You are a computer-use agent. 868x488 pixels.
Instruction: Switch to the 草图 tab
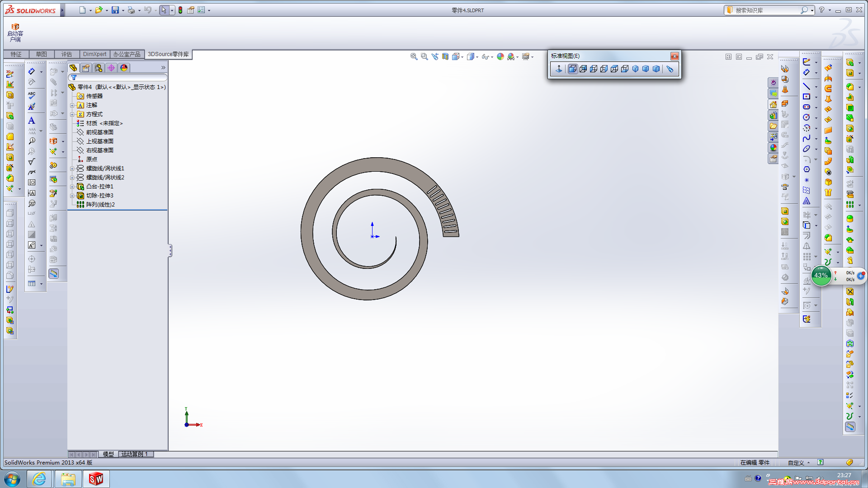coord(41,54)
